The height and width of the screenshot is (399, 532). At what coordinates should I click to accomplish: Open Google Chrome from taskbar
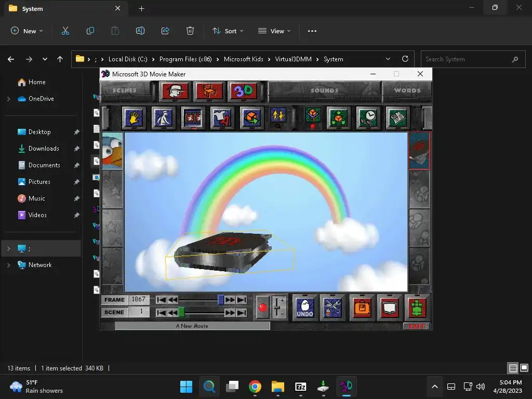point(255,387)
